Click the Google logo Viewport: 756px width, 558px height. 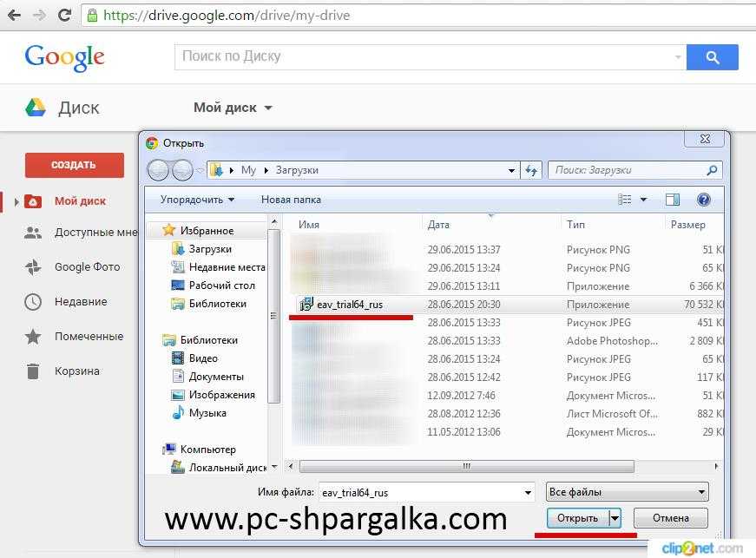tap(64, 58)
